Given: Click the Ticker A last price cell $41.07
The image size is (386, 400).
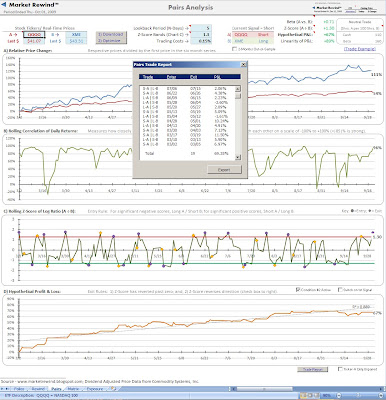Looking at the screenshot, I should pyautogui.click(x=34, y=41).
